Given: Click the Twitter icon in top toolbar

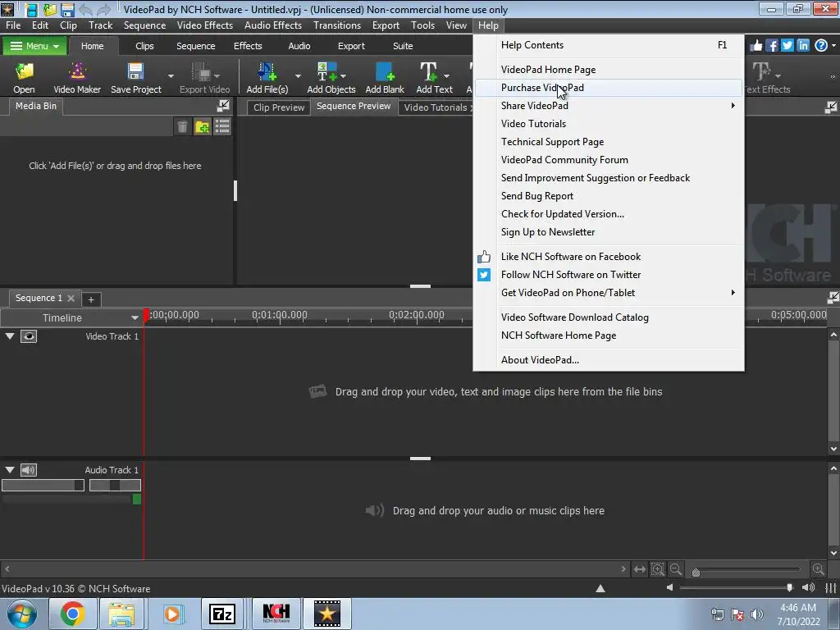Looking at the screenshot, I should (x=787, y=46).
